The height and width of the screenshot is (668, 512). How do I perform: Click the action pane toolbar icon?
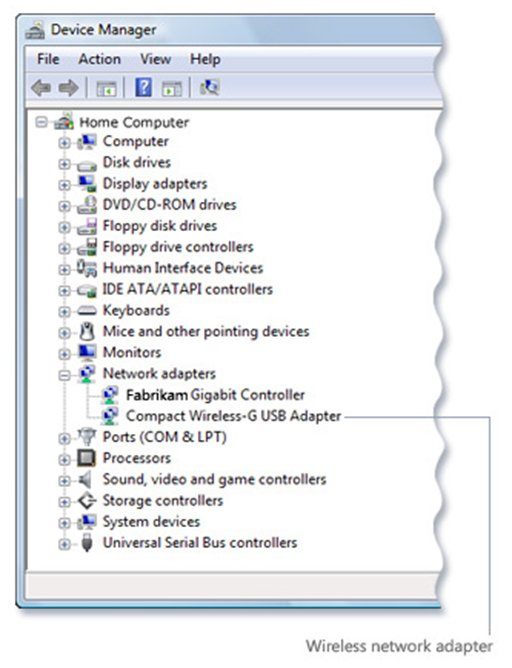point(172,88)
